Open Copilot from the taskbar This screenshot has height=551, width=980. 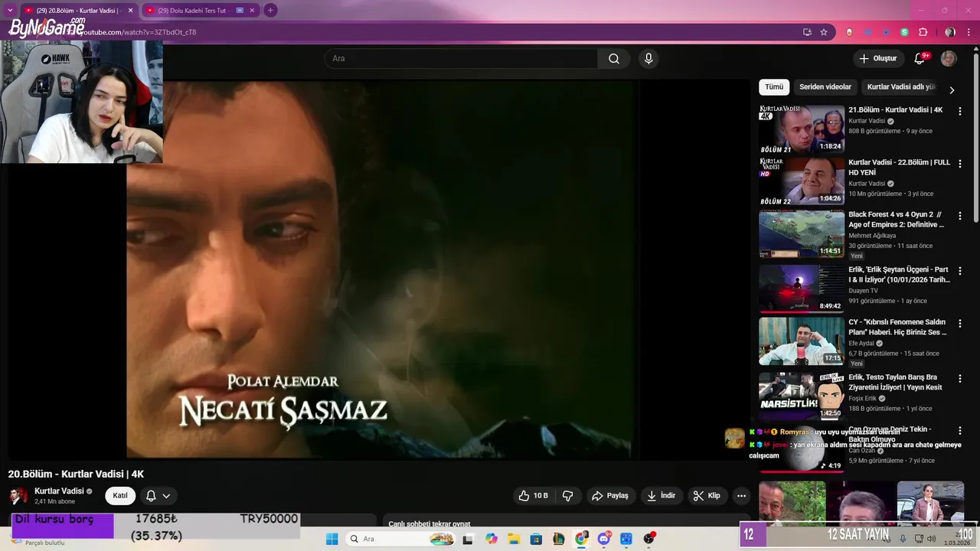[x=492, y=539]
